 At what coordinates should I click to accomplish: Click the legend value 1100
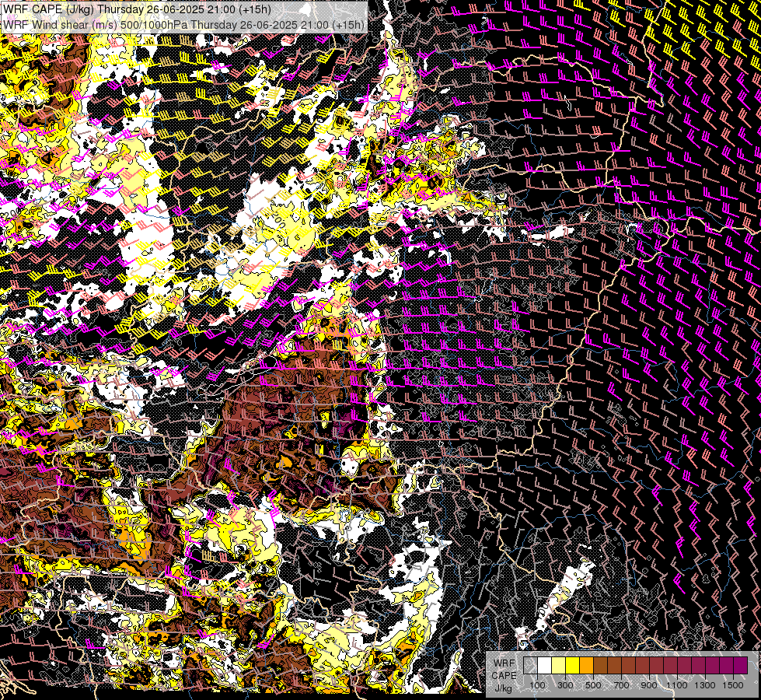pos(677,685)
